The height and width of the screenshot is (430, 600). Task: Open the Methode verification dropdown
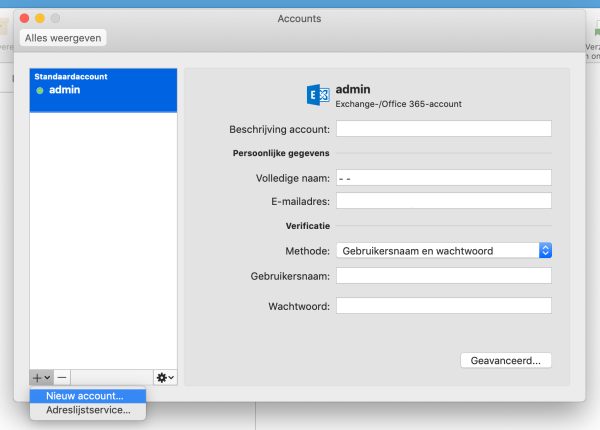click(x=444, y=251)
